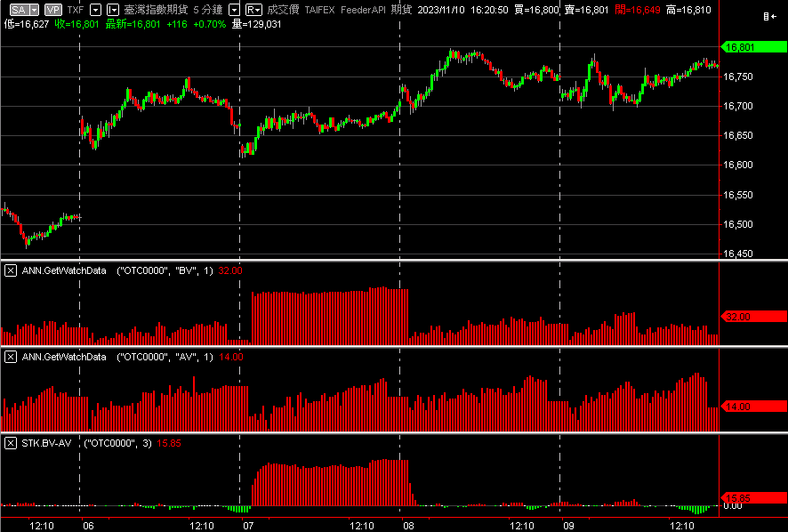Image resolution: width=788 pixels, height=532 pixels.
Task: Close the STK.BV-AV indicator panel
Action: point(11,443)
